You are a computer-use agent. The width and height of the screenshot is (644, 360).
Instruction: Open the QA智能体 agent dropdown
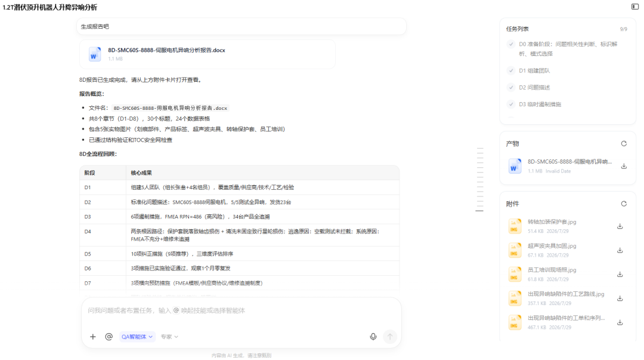(x=137, y=337)
